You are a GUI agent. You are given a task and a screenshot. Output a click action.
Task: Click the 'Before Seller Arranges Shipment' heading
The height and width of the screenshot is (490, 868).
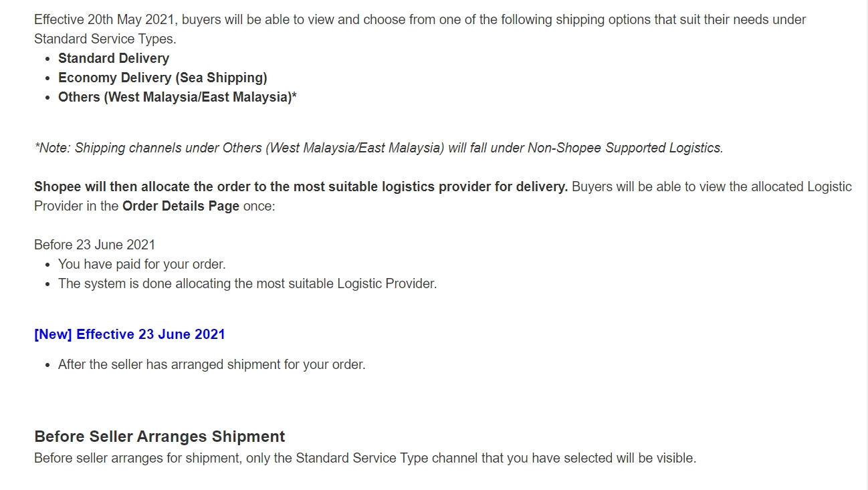click(x=160, y=437)
